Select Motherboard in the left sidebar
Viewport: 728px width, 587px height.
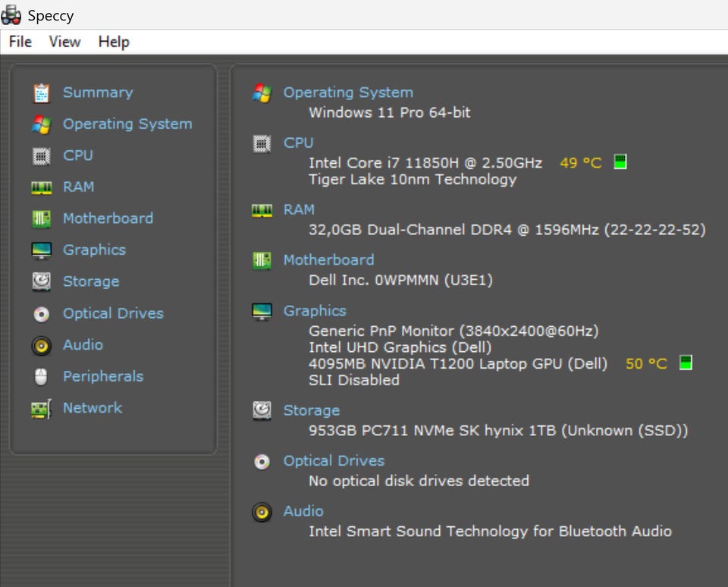(x=108, y=218)
